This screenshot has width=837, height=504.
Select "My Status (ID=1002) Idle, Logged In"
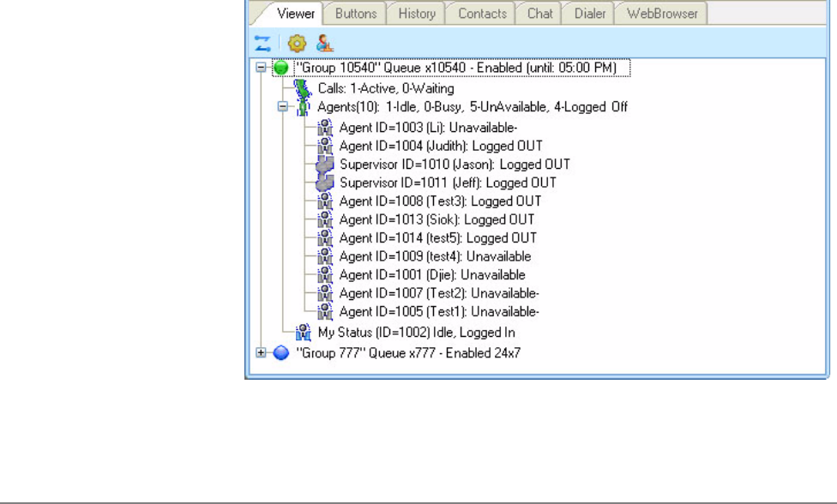(417, 333)
